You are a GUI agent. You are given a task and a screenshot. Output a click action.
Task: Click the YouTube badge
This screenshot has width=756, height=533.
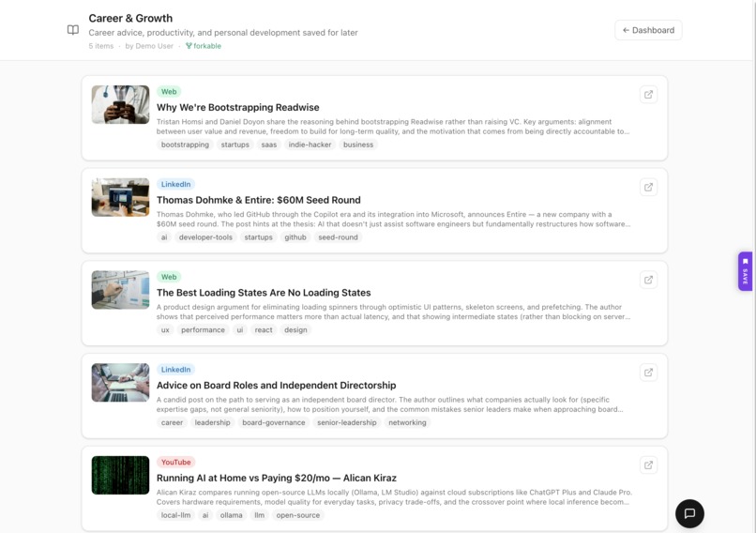(x=175, y=462)
